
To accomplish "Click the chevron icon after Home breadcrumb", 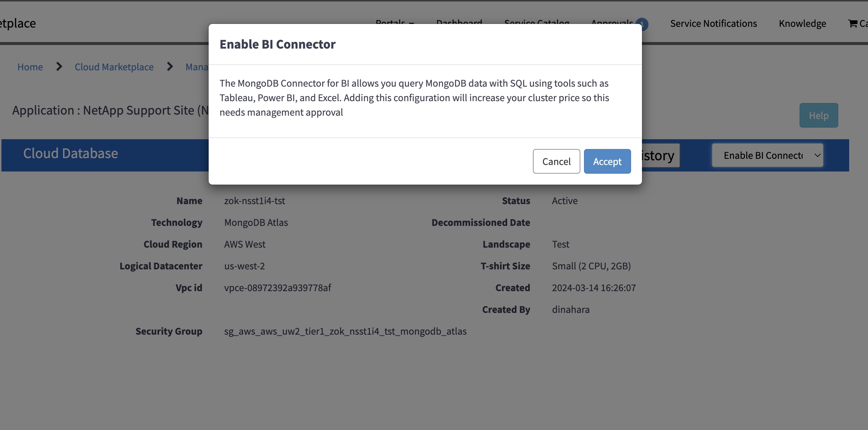I will pos(59,67).
